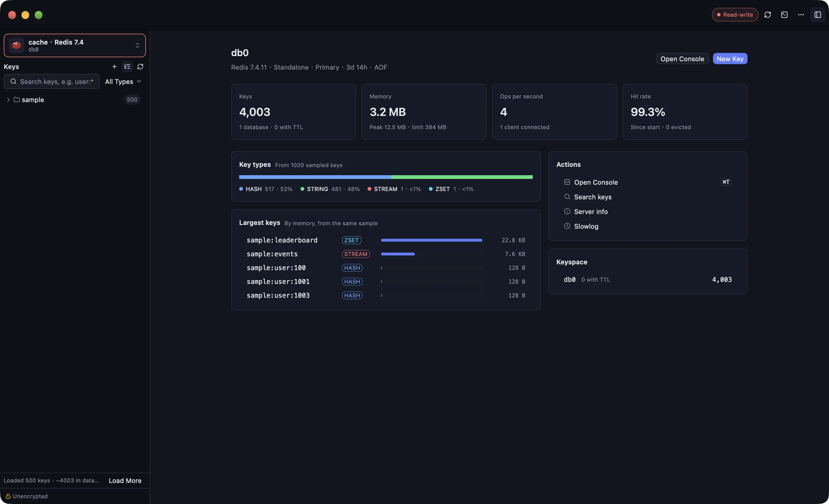
Task: Toggle the tree view icon in Keys header
Action: coord(127,66)
